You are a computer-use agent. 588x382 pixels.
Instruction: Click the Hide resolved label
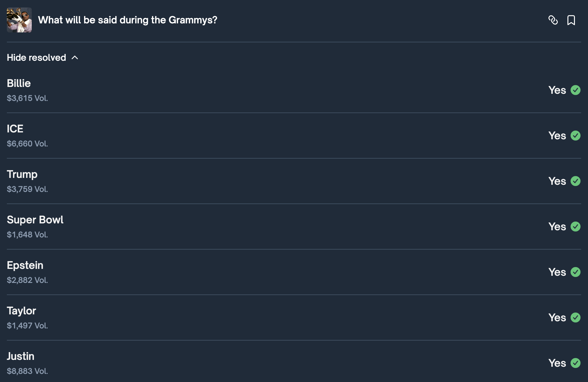click(x=36, y=58)
